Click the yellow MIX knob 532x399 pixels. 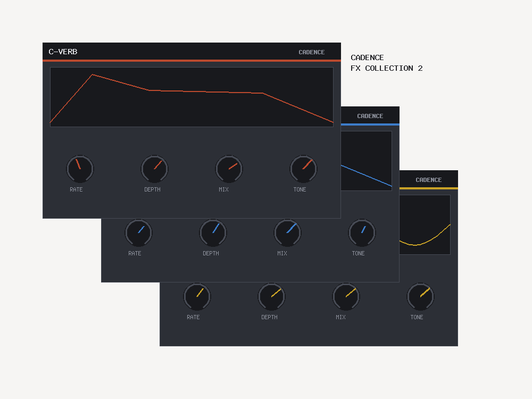click(346, 296)
